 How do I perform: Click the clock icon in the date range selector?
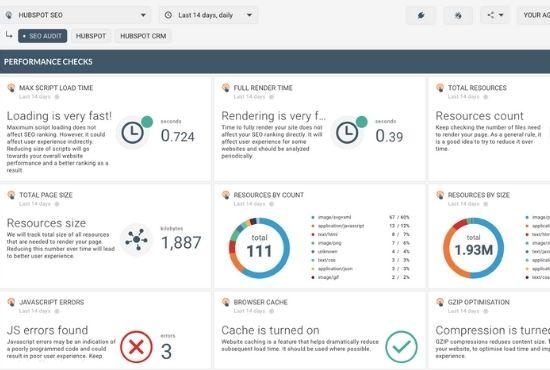(168, 15)
